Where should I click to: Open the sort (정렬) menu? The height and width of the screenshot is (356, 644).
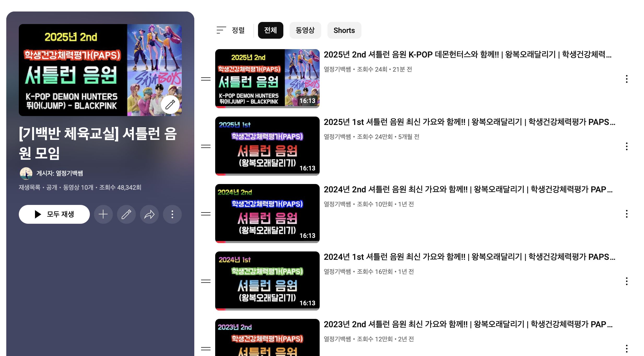231,30
